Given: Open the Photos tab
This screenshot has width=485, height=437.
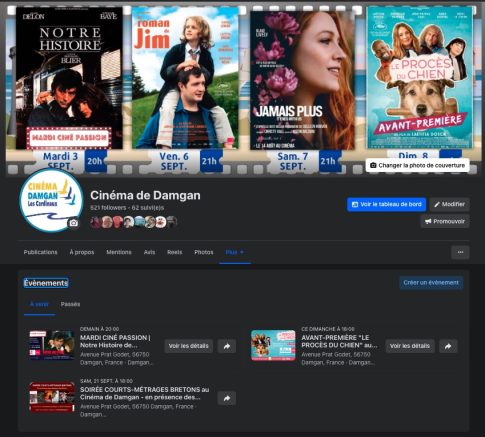Looking at the screenshot, I should (x=204, y=252).
